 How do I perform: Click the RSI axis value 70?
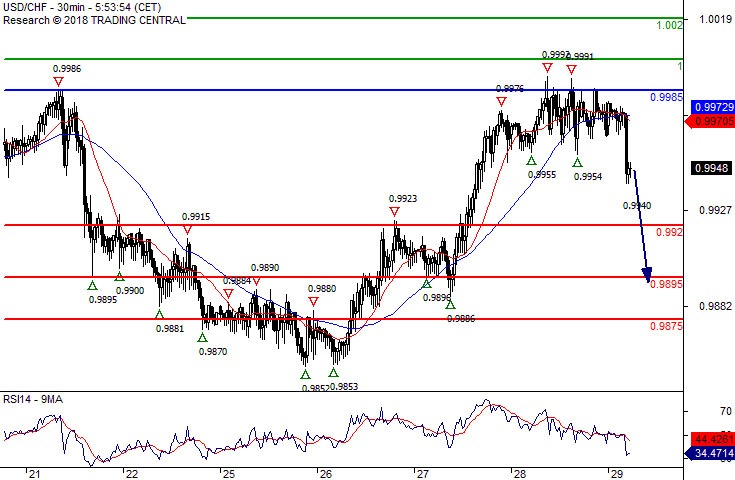pyautogui.click(x=726, y=411)
